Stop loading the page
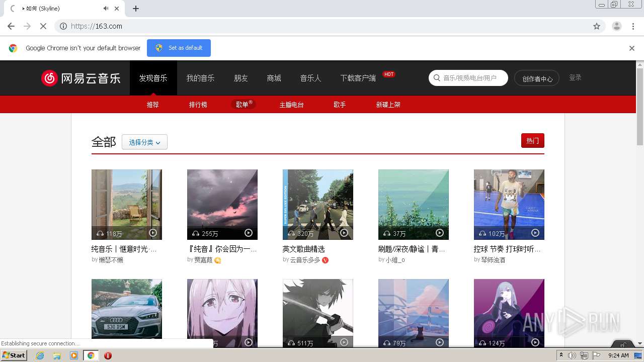The height and width of the screenshot is (362, 644). click(x=43, y=26)
